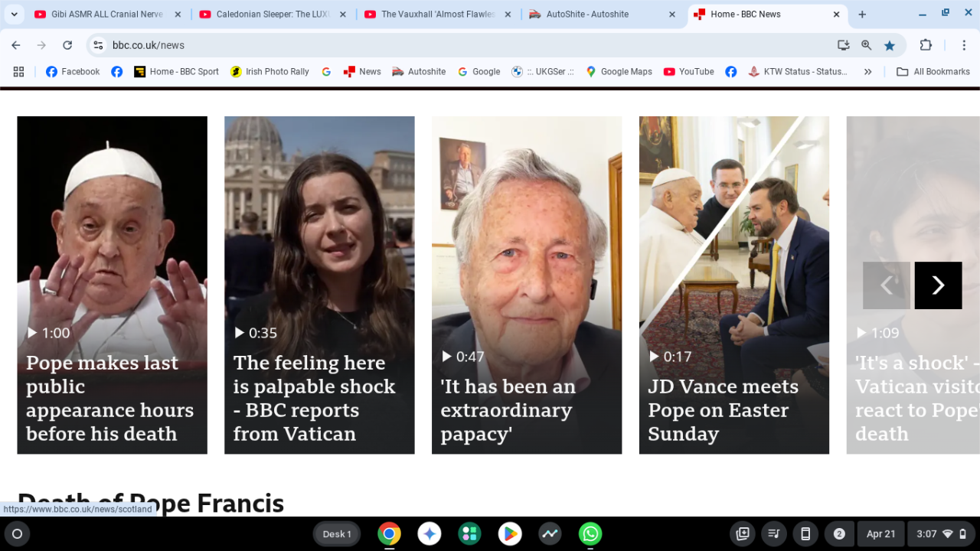Expand hidden bookmarks chevron

pyautogui.click(x=867, y=71)
